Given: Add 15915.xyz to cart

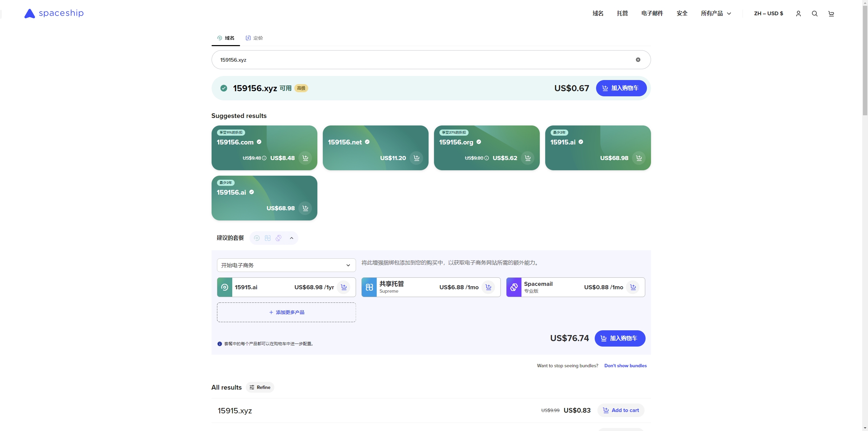Looking at the screenshot, I should pos(621,410).
